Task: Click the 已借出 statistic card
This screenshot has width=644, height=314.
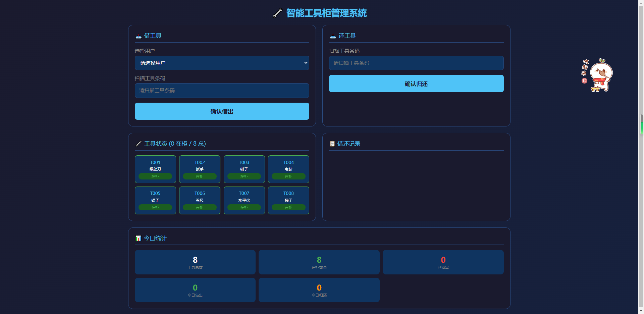Action: point(443,262)
